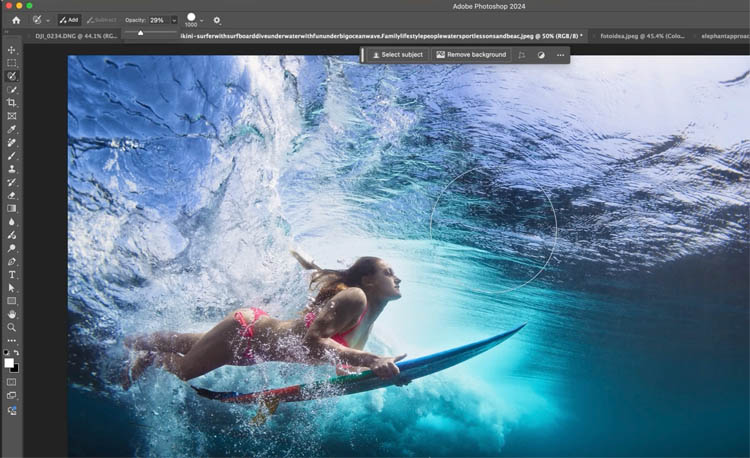This screenshot has width=750, height=458.
Task: Click the Opacity 29% value field
Action: [157, 20]
